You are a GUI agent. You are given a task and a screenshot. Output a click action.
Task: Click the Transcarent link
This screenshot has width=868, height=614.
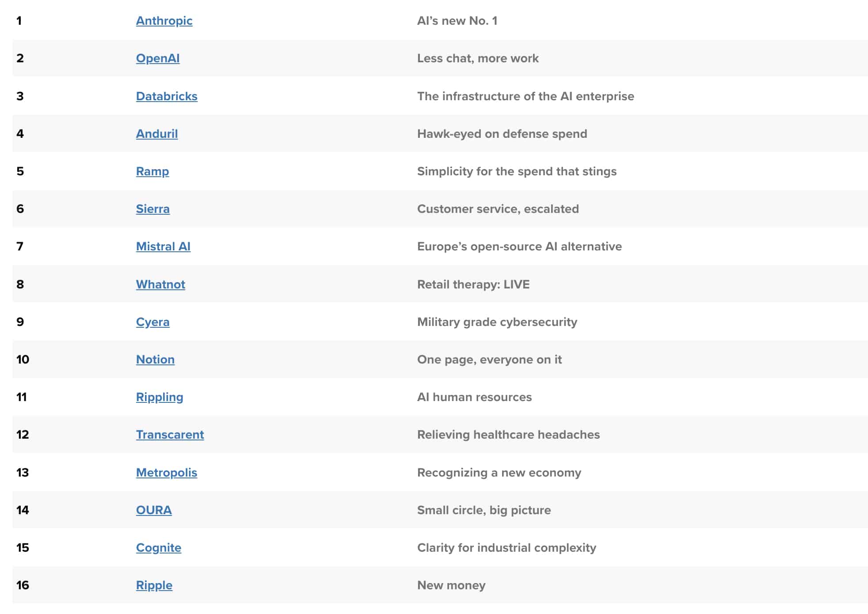pos(170,435)
